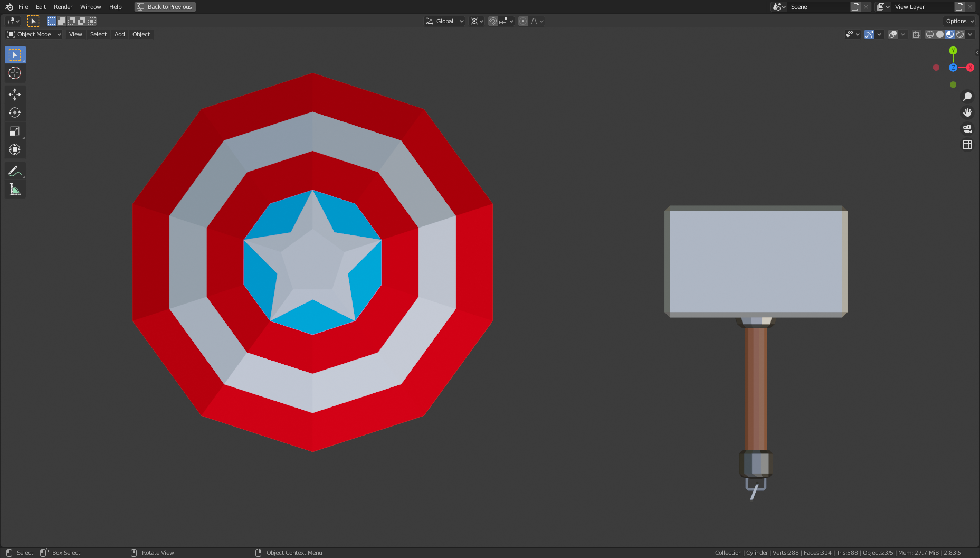980x558 pixels.
Task: Open the Object Mode dropdown
Action: 33,34
